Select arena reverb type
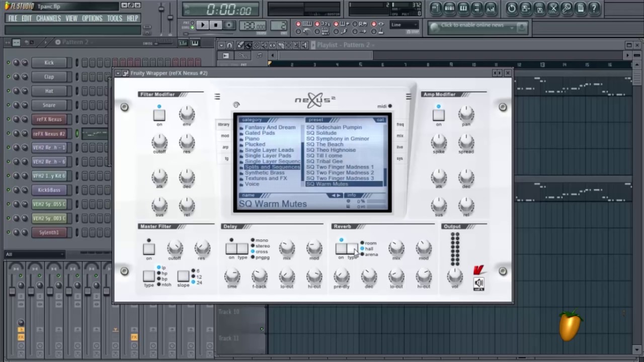 369,254
